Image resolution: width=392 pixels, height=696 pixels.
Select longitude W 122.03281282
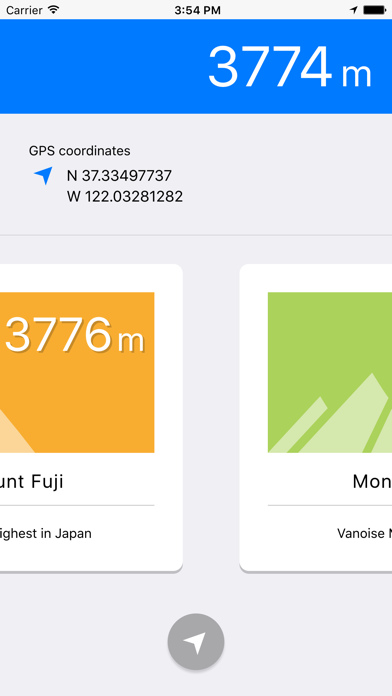[x=125, y=197]
